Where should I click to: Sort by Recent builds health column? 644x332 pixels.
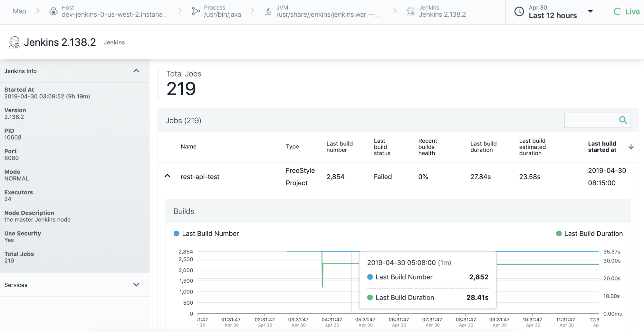428,147
